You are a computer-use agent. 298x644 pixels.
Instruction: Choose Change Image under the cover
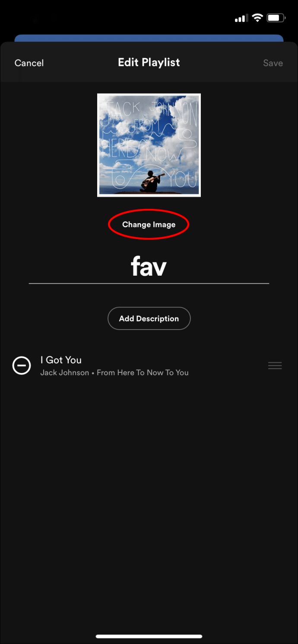tap(149, 225)
